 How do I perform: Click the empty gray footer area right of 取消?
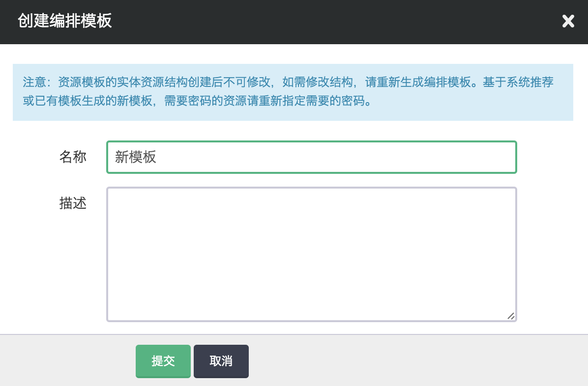coord(418,361)
